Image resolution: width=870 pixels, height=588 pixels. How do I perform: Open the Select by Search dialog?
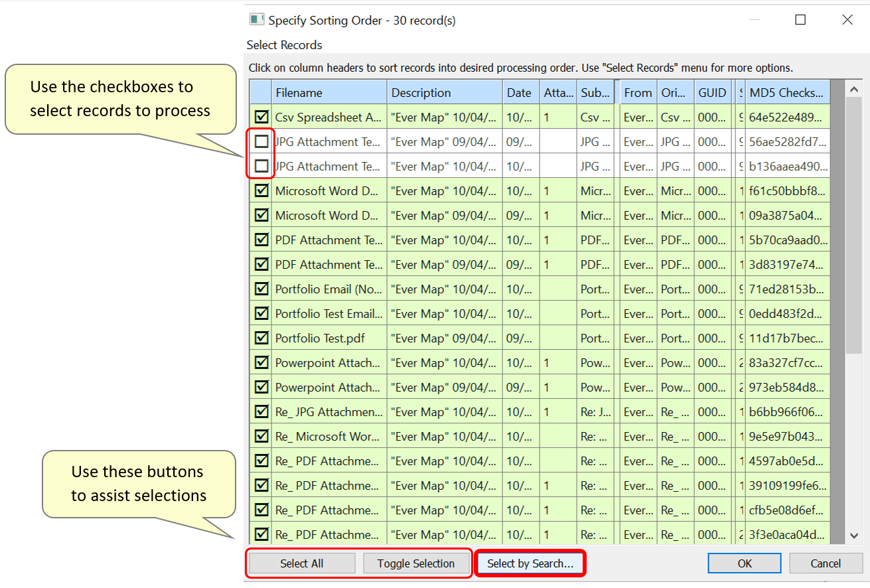click(x=530, y=563)
